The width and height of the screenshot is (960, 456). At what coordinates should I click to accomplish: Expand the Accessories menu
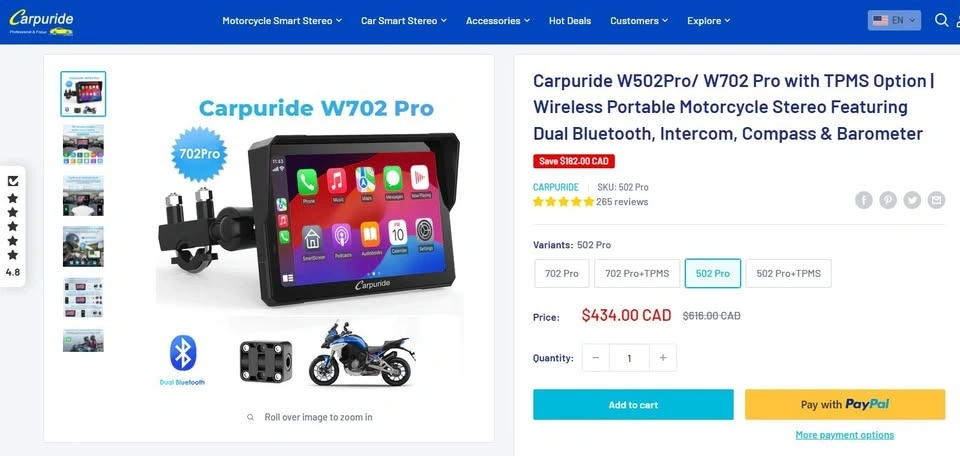[497, 21]
